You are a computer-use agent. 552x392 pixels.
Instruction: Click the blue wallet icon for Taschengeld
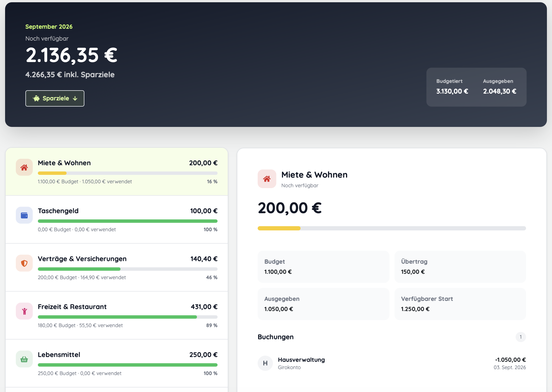tap(24, 215)
